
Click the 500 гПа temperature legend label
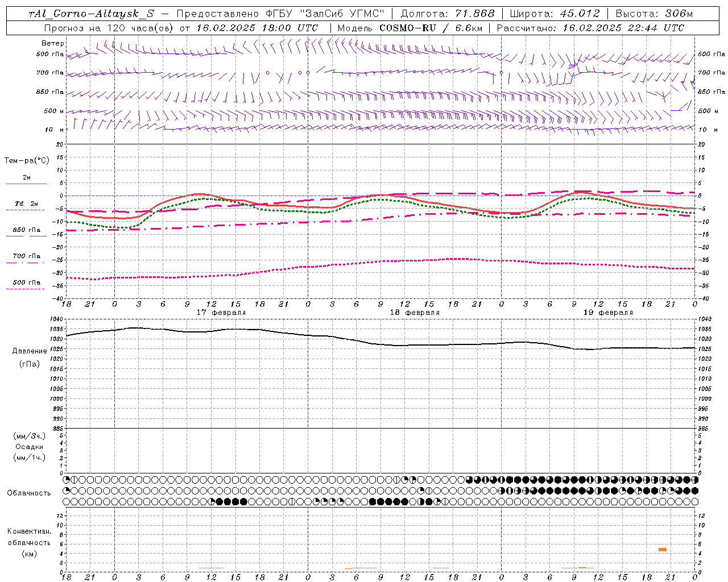pos(27,282)
